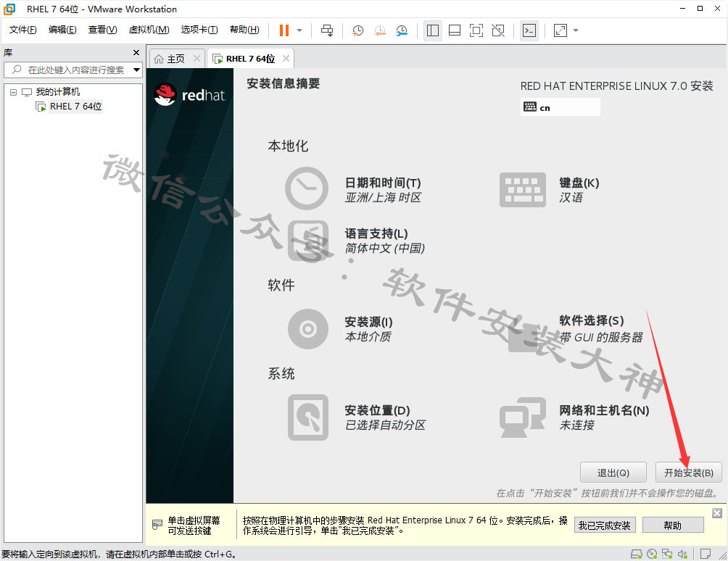Click the send Ctrl+Alt+Del icon
Screen dimensions: 728x561
click(327, 30)
